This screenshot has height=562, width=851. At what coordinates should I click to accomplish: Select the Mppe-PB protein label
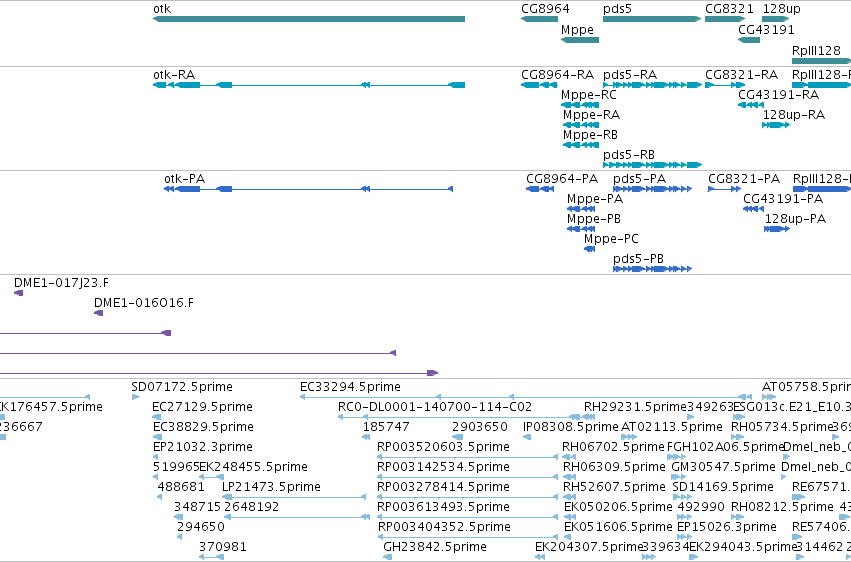coord(594,219)
